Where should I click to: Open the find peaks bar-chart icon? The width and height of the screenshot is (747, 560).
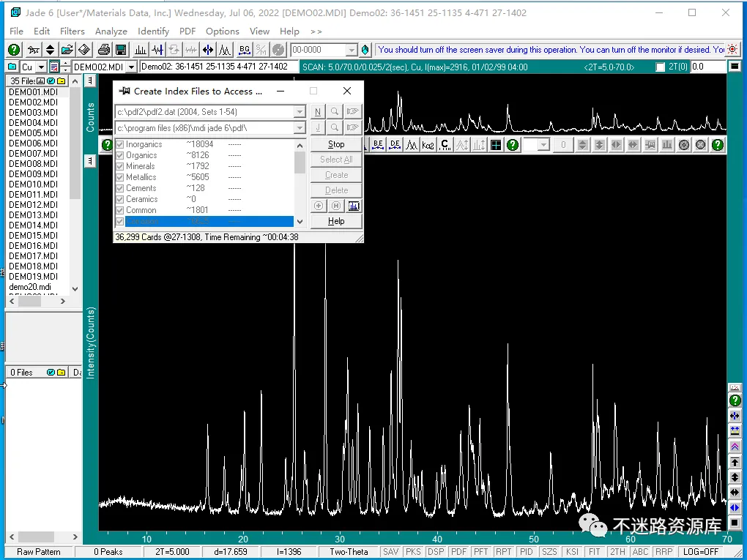tap(141, 50)
